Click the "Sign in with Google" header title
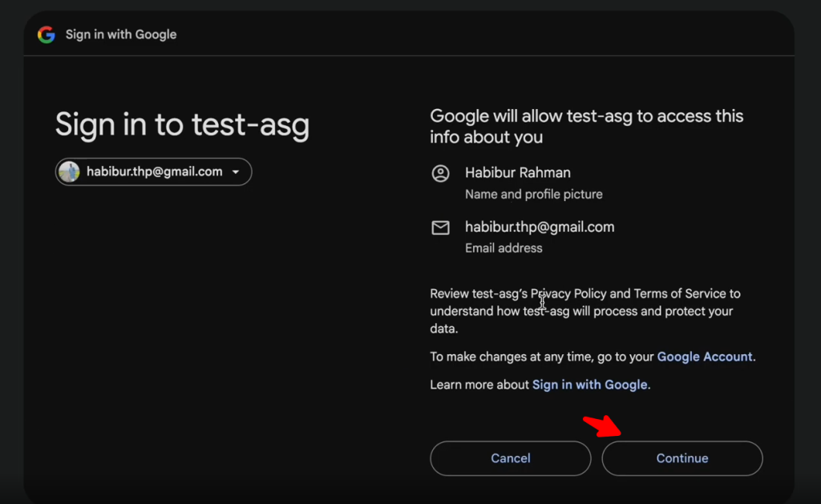Image resolution: width=821 pixels, height=504 pixels. click(121, 34)
